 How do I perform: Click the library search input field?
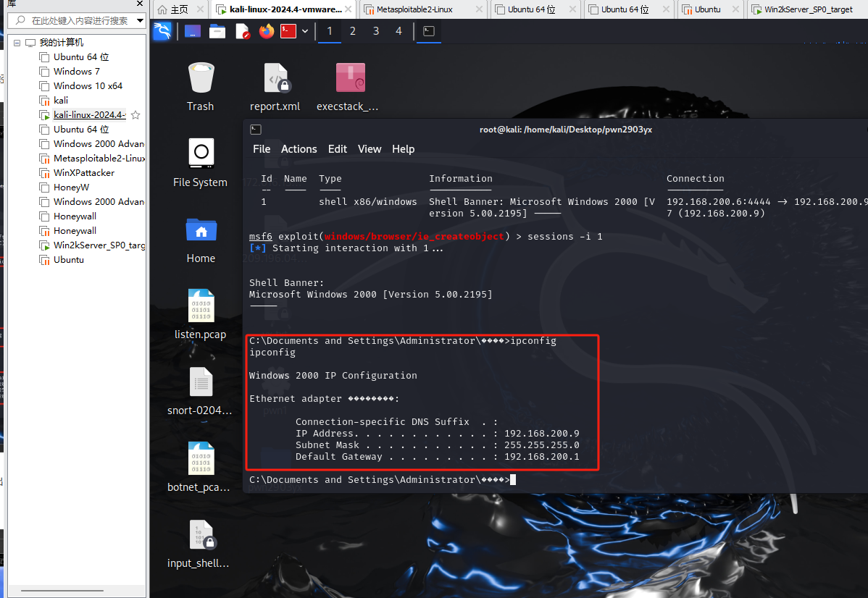76,20
